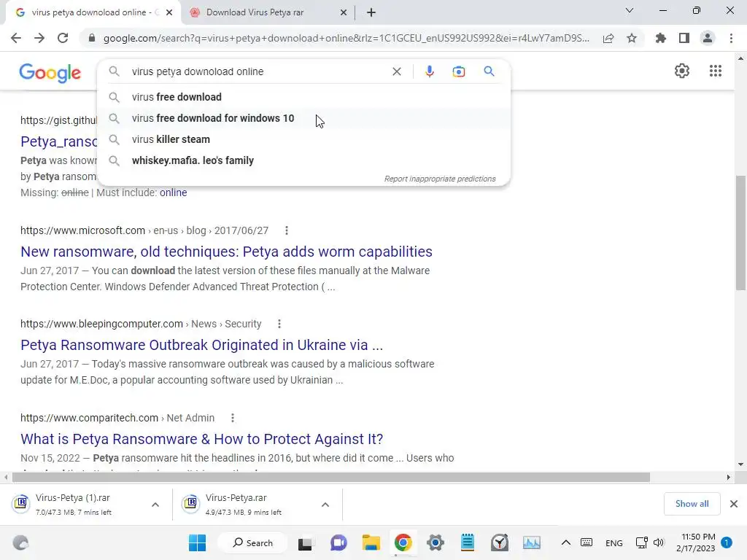Open the touch keyboard tray icon

(587, 542)
